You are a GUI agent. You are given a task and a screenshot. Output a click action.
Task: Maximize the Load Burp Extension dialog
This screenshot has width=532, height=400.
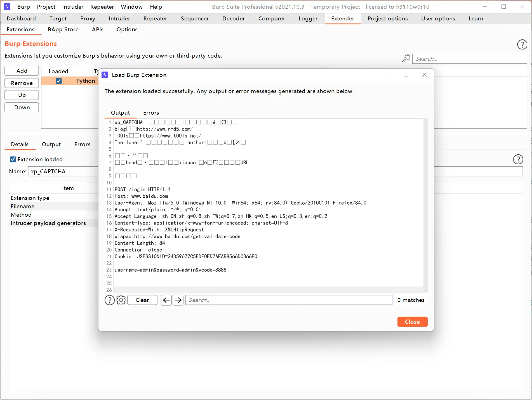click(x=406, y=75)
